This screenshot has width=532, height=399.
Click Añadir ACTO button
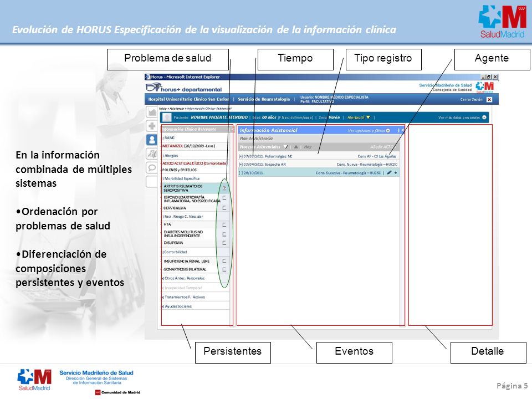tap(383, 147)
